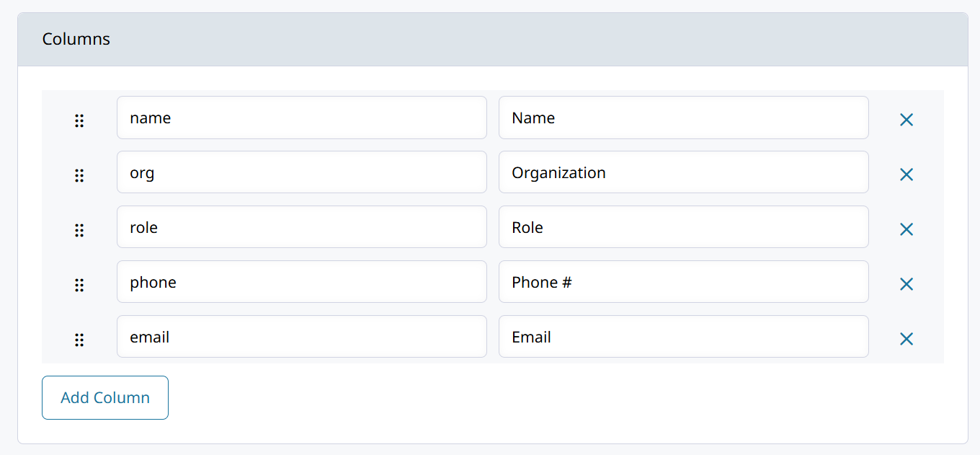Select the 'role' key text box
The height and width of the screenshot is (455, 980).
pyautogui.click(x=302, y=227)
